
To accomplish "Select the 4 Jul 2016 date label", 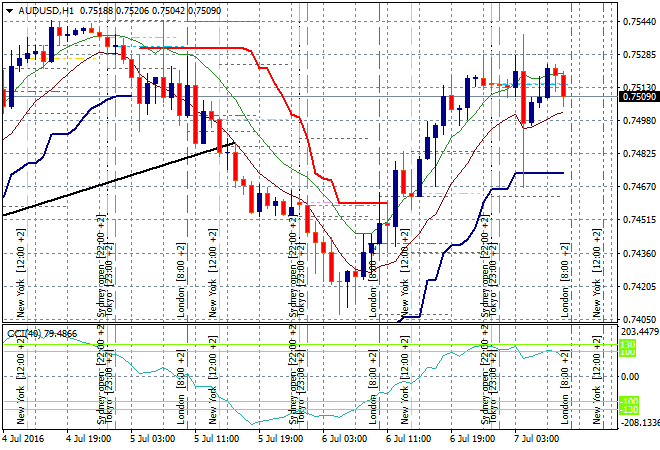I will pos(22,438).
